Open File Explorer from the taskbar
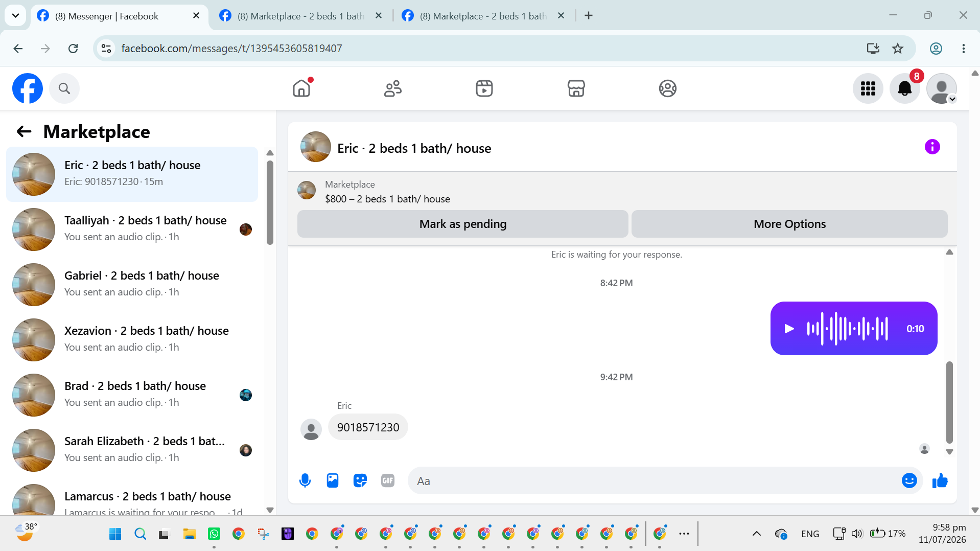The height and width of the screenshot is (551, 980). (190, 534)
